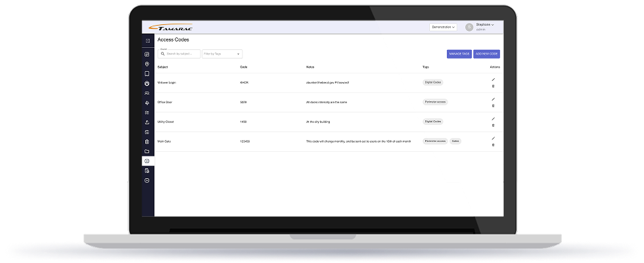Select the Office Door subject cell
This screenshot has width=644, height=263.
point(165,102)
